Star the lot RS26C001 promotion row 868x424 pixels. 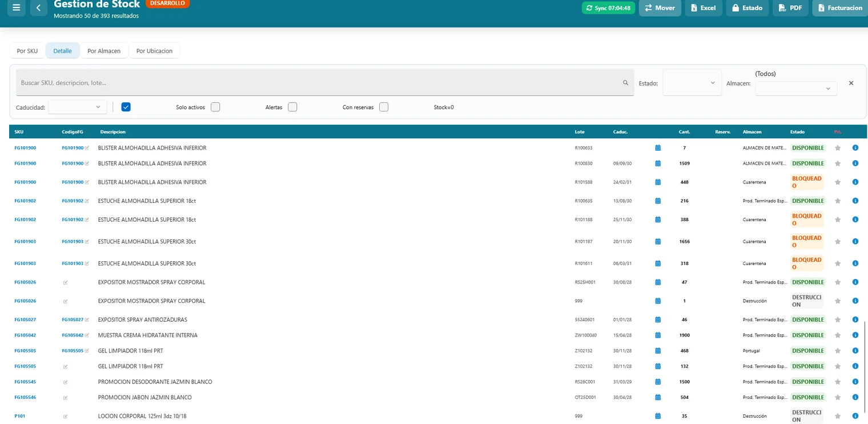(x=838, y=382)
